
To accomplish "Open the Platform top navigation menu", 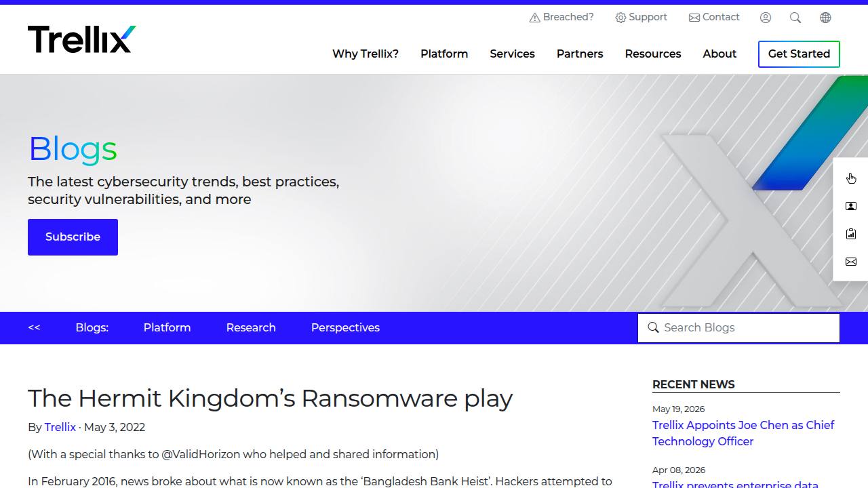I will (x=444, y=54).
